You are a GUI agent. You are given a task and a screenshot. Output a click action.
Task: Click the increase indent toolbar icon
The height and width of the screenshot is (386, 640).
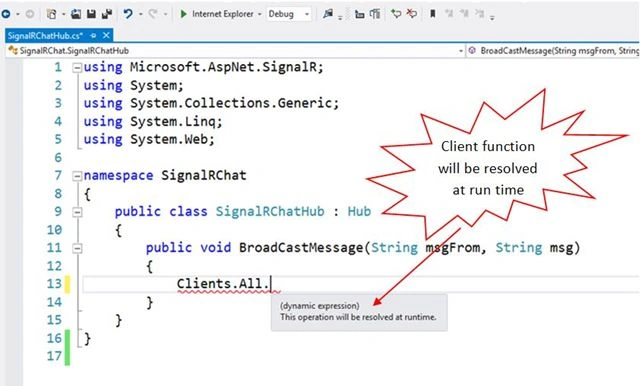click(x=375, y=14)
